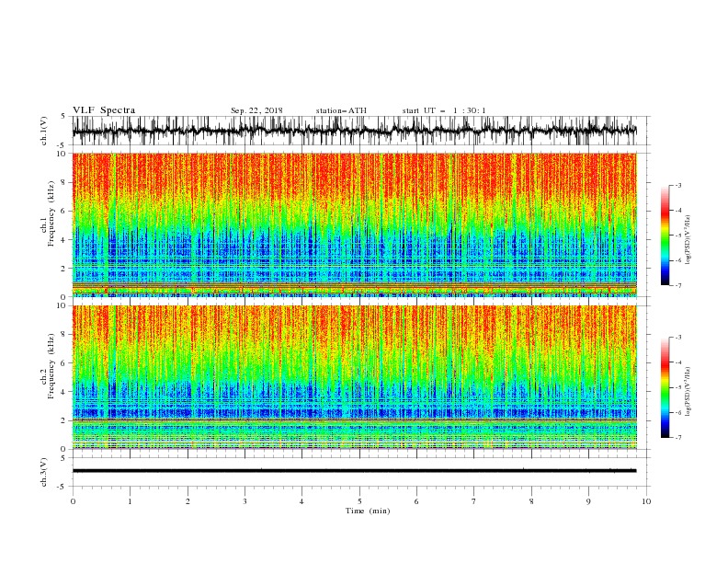Click the '4' kHz tick of ch.2 panel

click(64, 392)
